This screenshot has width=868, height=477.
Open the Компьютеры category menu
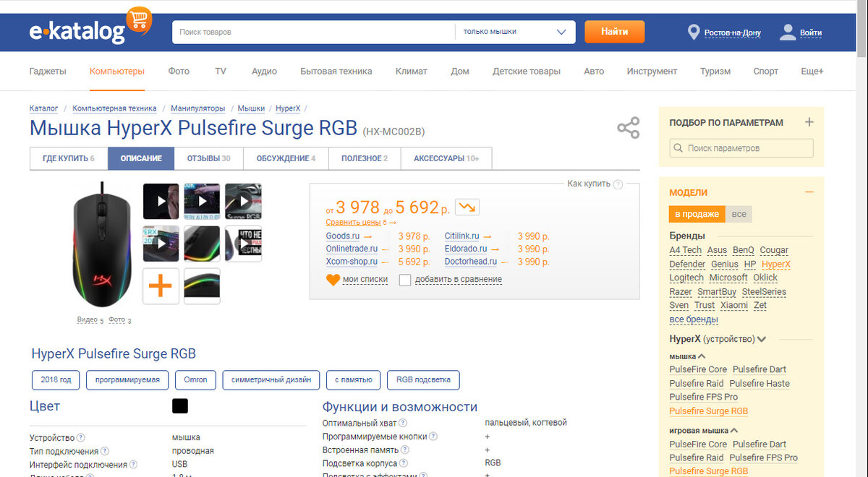pos(117,71)
